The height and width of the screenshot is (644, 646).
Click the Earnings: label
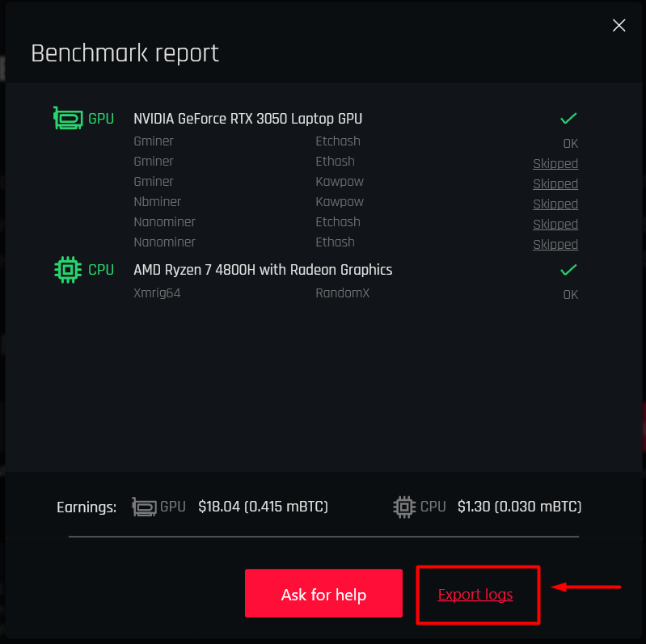(87, 507)
